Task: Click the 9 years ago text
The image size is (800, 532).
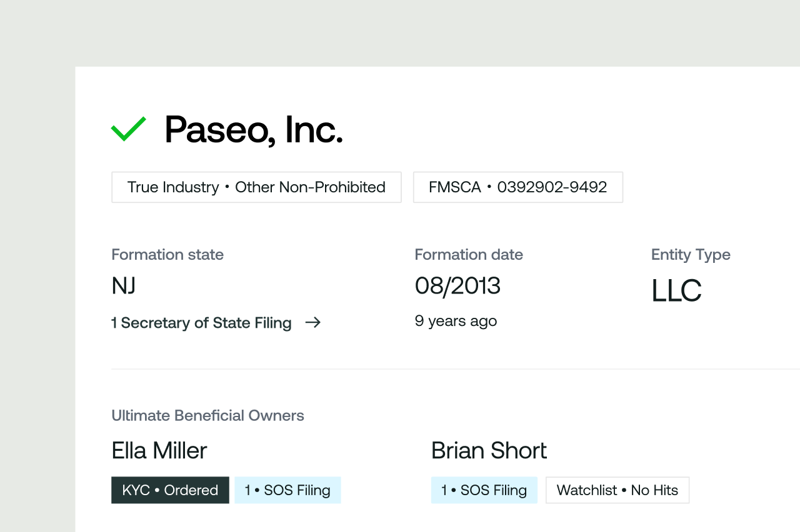Action: (x=456, y=321)
